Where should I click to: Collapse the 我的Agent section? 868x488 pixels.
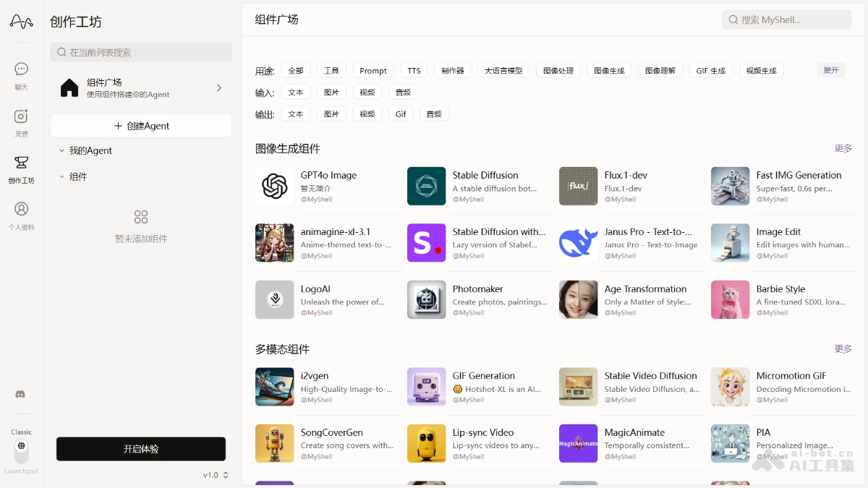coord(61,151)
